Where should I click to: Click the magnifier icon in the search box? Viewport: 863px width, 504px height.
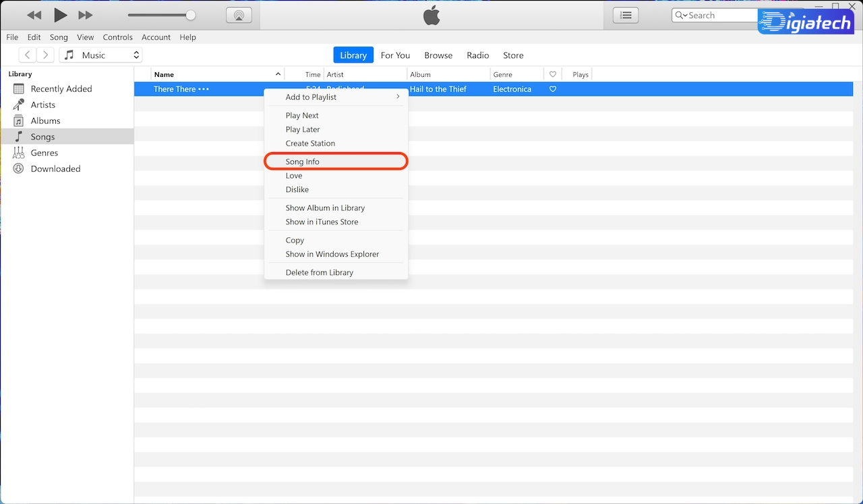click(680, 15)
